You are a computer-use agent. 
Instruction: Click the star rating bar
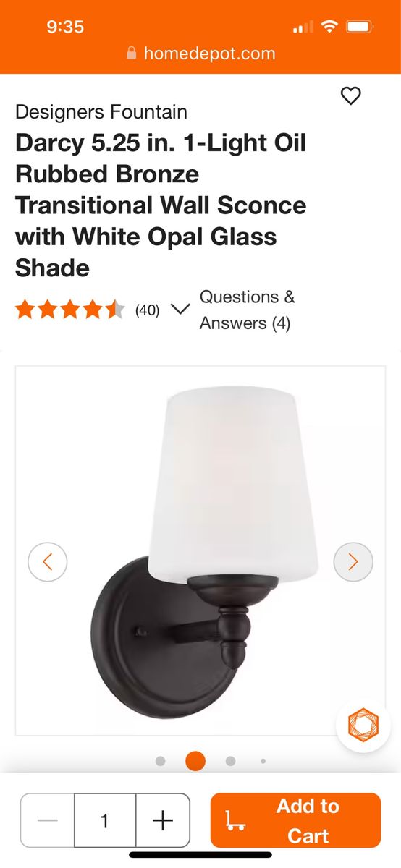tap(70, 310)
